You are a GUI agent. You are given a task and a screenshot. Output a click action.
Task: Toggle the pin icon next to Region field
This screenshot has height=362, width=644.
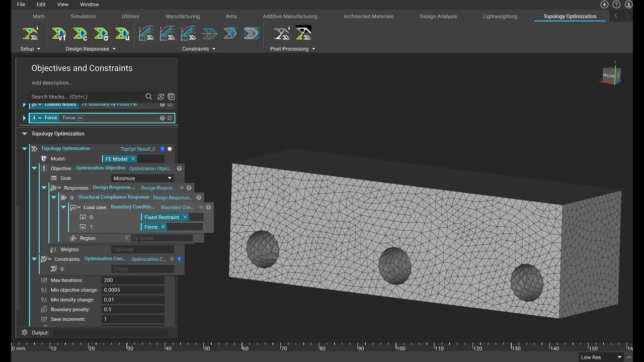[127, 238]
